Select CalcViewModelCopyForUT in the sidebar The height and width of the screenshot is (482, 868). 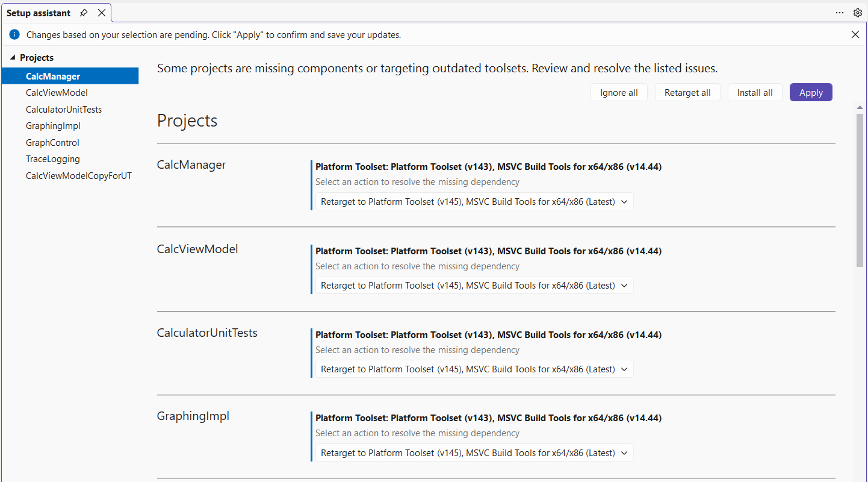tap(79, 175)
